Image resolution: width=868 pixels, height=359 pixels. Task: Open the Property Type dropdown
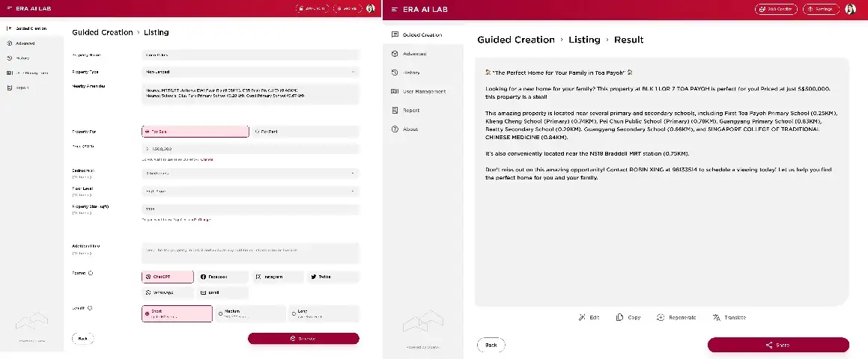pyautogui.click(x=250, y=72)
